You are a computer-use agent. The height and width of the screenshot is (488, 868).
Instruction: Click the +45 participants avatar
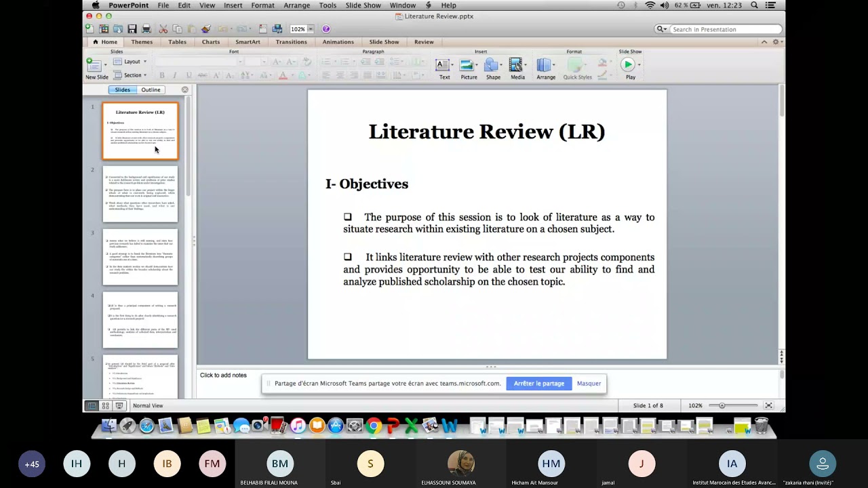click(32, 464)
